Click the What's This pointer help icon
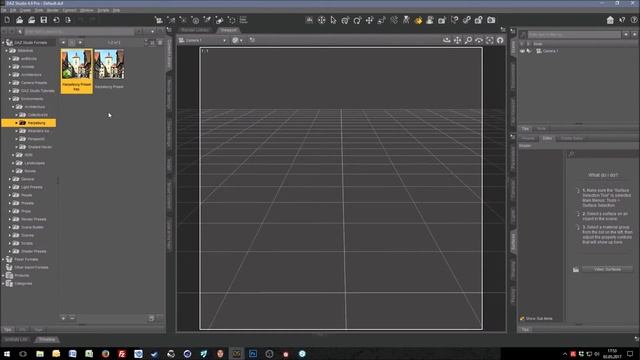The image size is (640, 360). click(x=622, y=20)
